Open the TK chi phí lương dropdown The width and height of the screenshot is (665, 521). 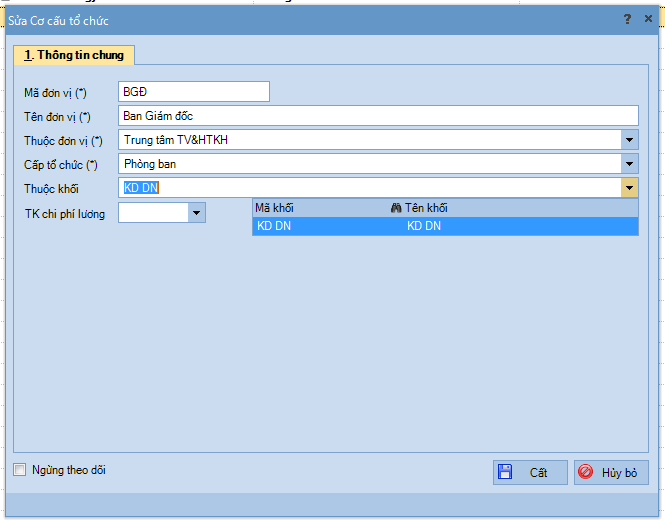pos(196,213)
